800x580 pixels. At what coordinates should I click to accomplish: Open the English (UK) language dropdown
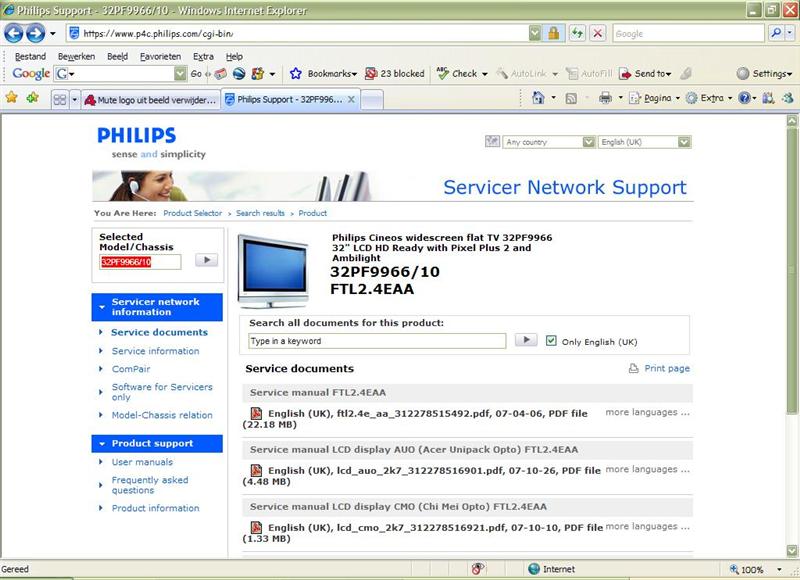[x=684, y=142]
